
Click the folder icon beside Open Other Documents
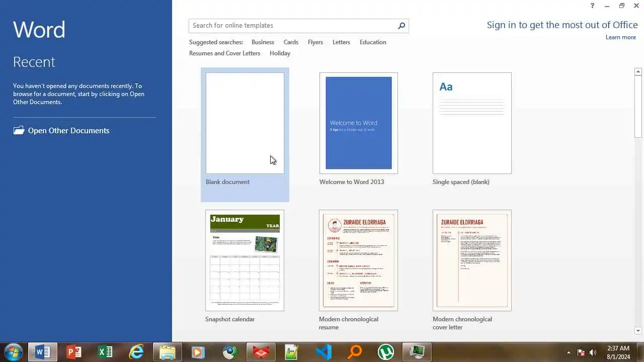19,130
